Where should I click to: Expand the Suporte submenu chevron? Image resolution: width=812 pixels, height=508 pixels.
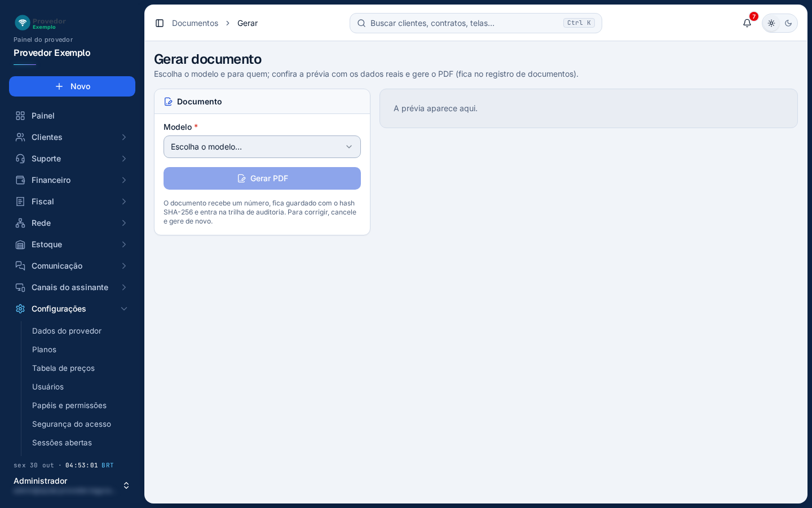(124, 159)
